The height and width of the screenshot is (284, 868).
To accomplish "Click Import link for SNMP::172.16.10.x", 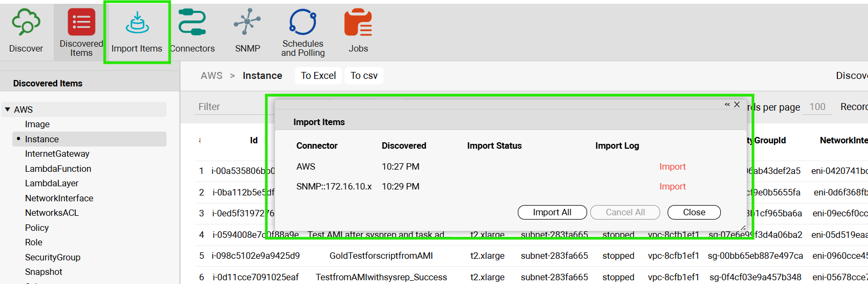I will tap(672, 187).
